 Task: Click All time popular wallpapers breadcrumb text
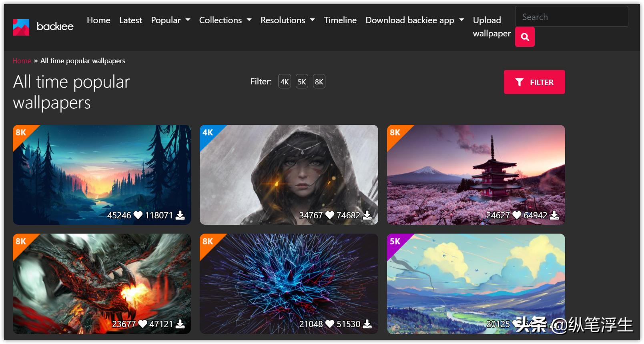point(83,61)
